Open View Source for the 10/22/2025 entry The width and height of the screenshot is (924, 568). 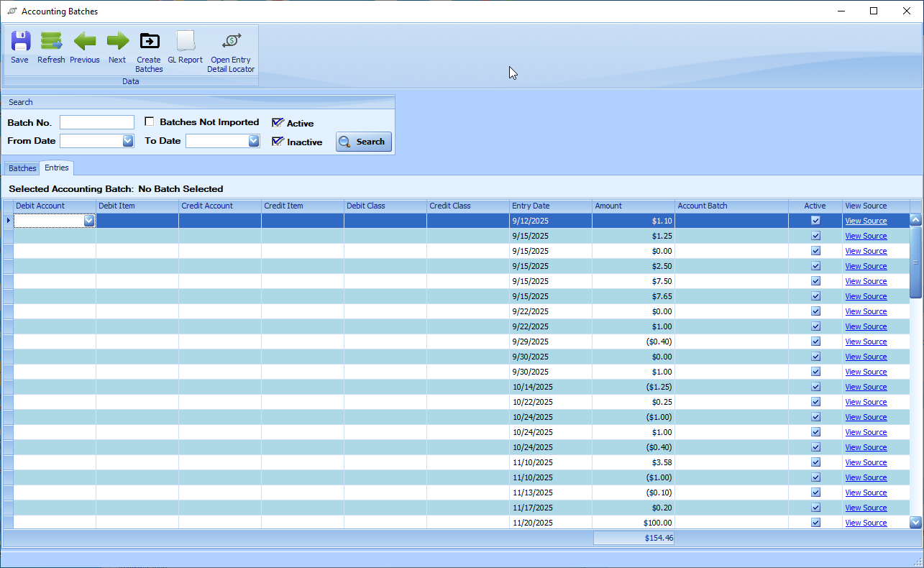(866, 402)
